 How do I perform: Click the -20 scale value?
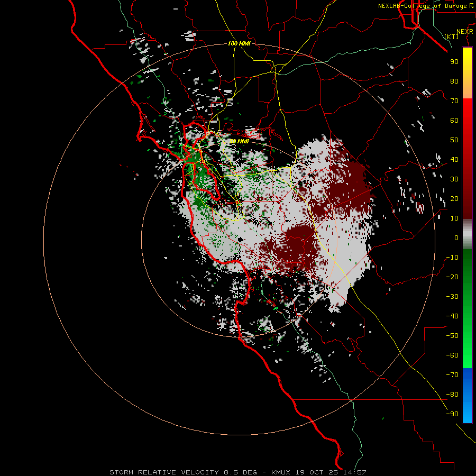click(452, 277)
